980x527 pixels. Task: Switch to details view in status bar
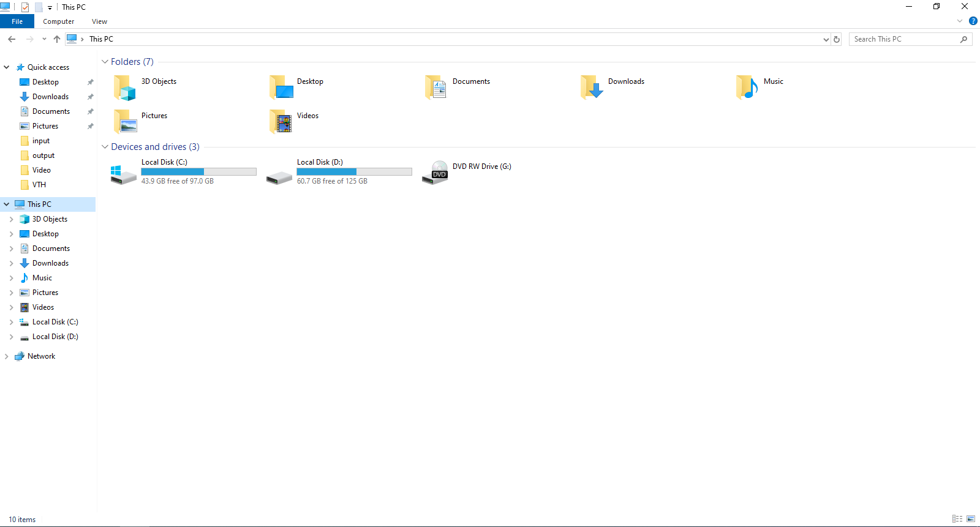[x=957, y=519]
